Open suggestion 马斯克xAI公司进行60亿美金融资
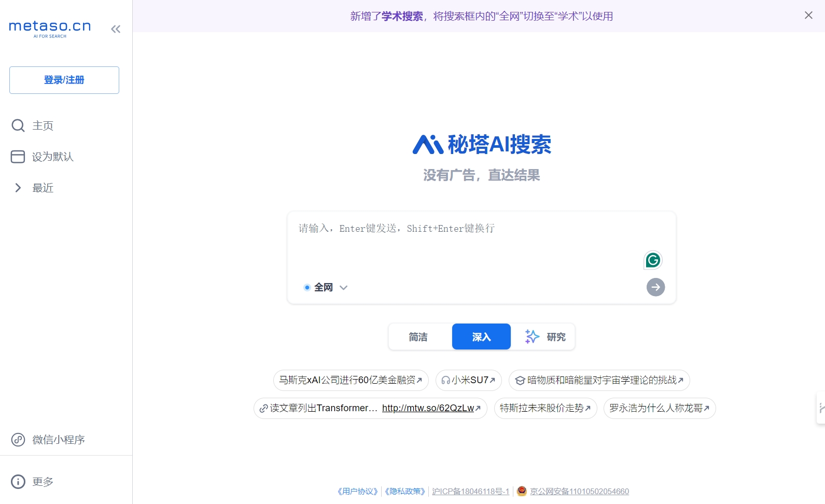 pyautogui.click(x=351, y=380)
